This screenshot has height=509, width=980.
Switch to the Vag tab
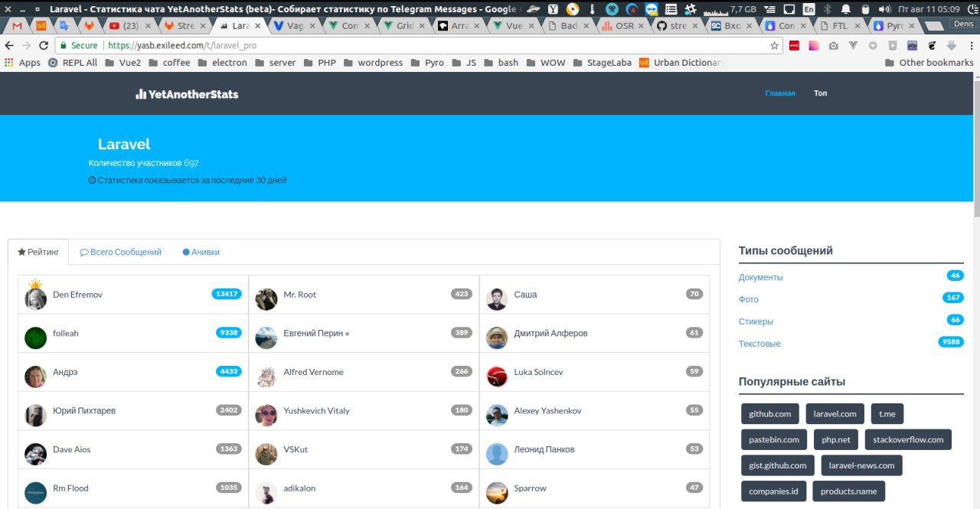[x=293, y=25]
